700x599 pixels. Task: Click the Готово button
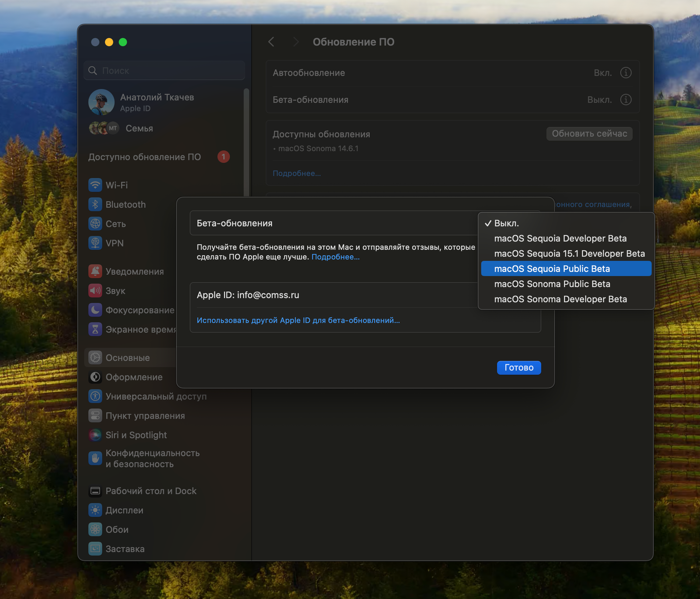pyautogui.click(x=519, y=368)
